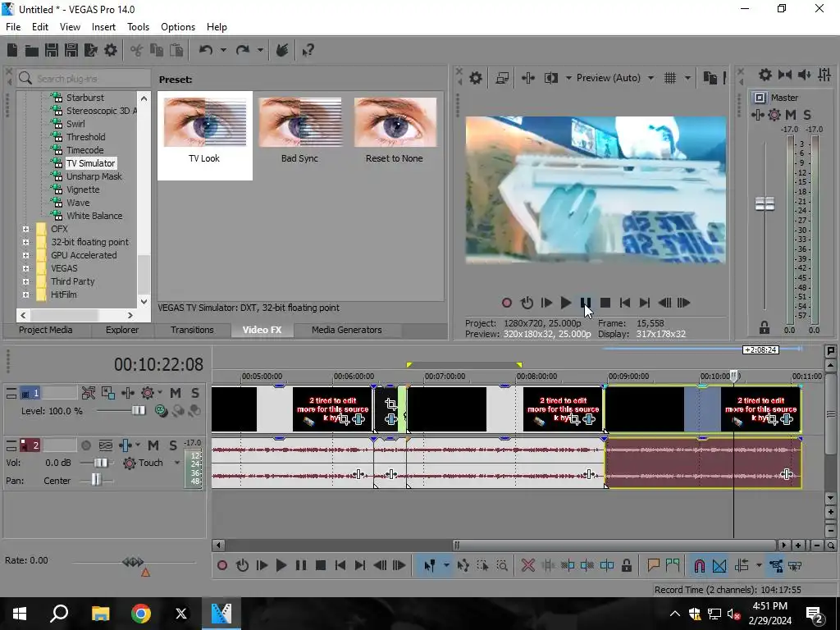Click Play button in timeline transport bar
The width and height of the screenshot is (840, 630).
(281, 565)
